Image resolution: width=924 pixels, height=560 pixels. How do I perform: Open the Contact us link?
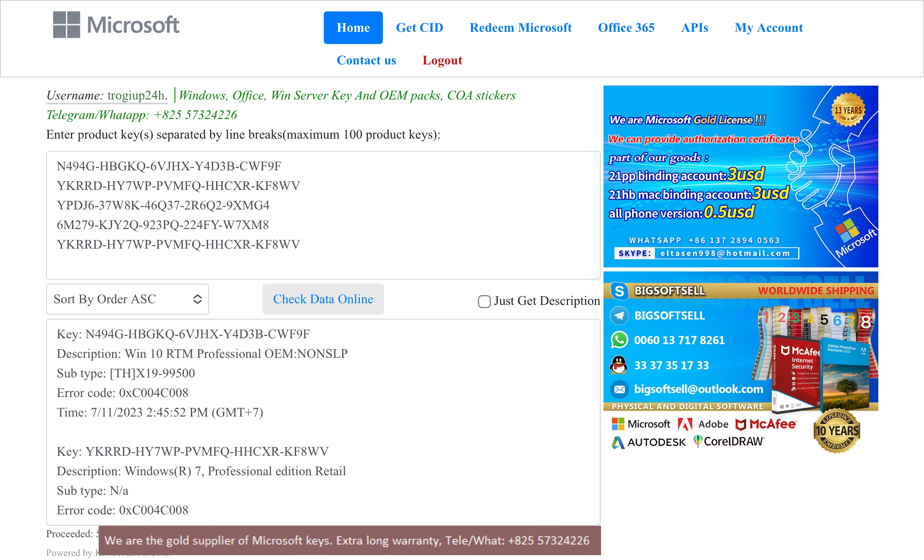(366, 60)
